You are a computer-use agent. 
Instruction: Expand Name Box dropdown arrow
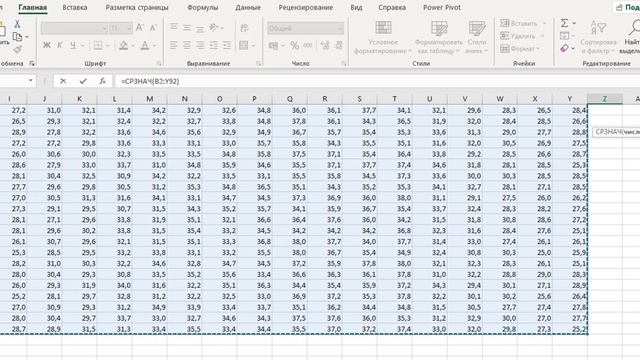[x=31, y=81]
